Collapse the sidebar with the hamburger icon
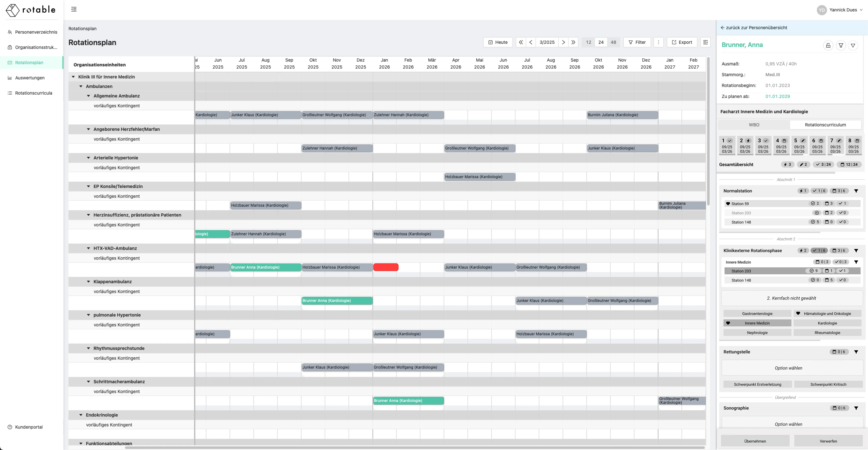 pos(74,10)
